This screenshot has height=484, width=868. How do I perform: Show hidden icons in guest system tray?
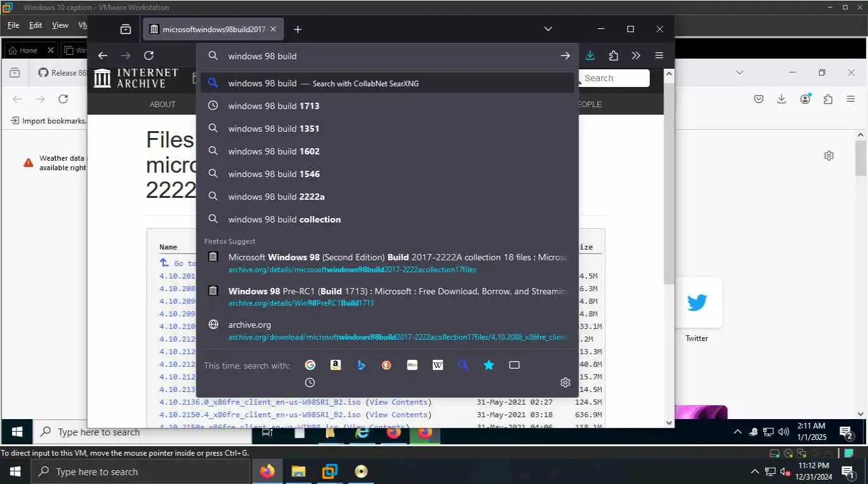click(737, 432)
